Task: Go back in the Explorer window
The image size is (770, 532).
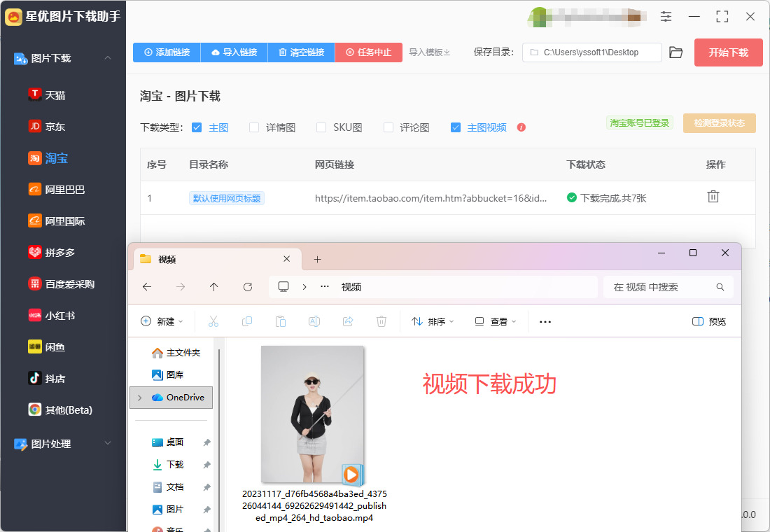Action: tap(147, 287)
